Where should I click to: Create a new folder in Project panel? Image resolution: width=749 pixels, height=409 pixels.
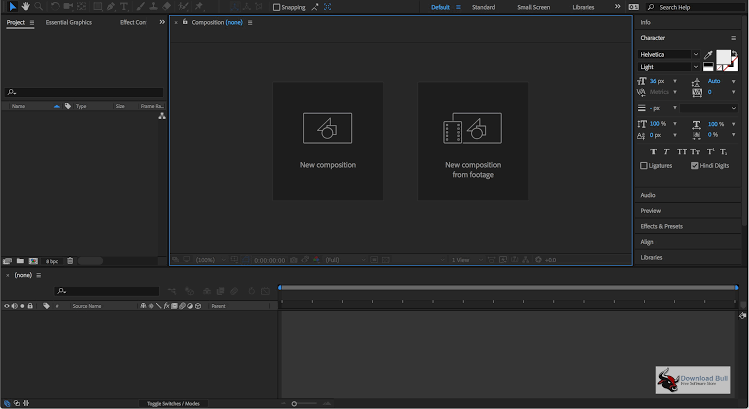click(20, 261)
